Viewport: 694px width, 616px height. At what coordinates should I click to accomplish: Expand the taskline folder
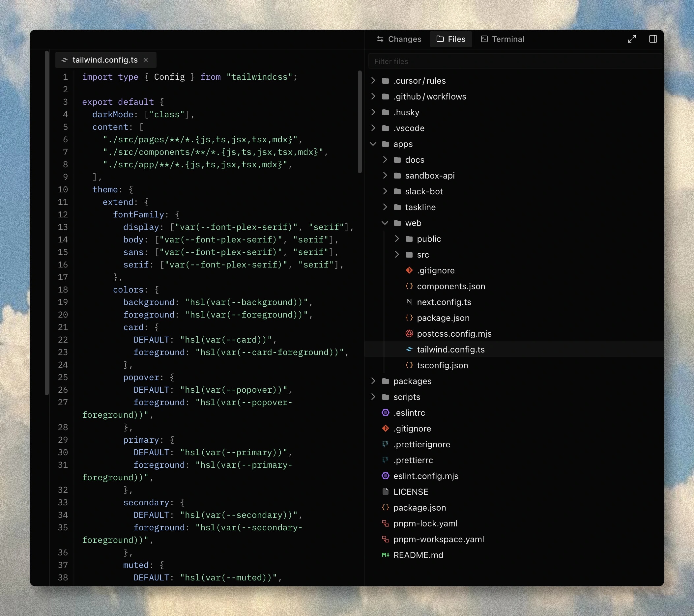point(385,207)
